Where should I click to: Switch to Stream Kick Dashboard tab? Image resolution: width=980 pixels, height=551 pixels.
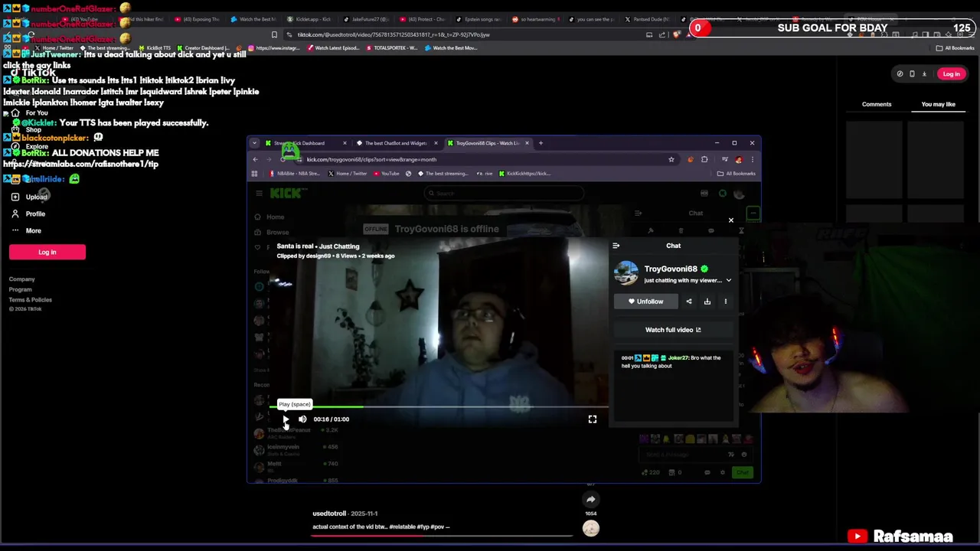point(305,143)
